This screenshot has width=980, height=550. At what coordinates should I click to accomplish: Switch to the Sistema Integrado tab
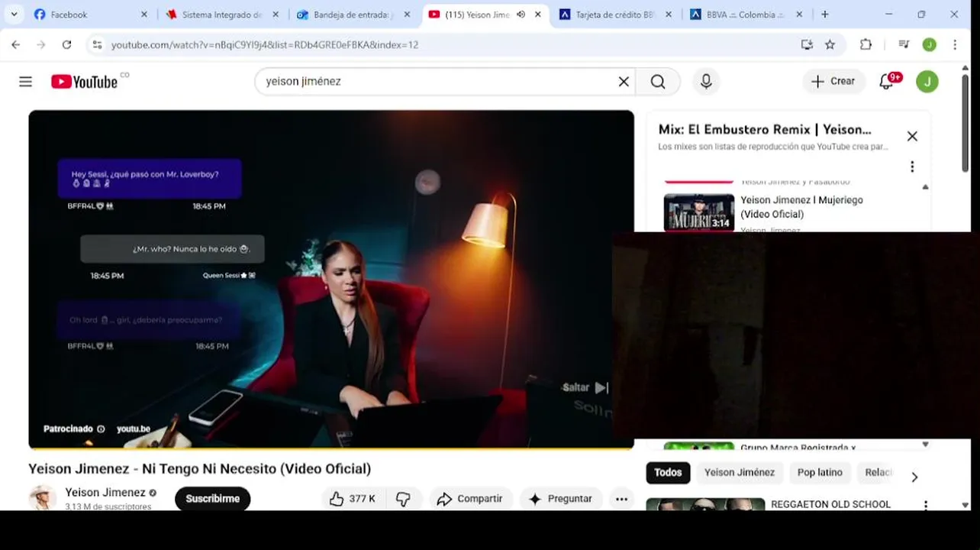pos(222,15)
